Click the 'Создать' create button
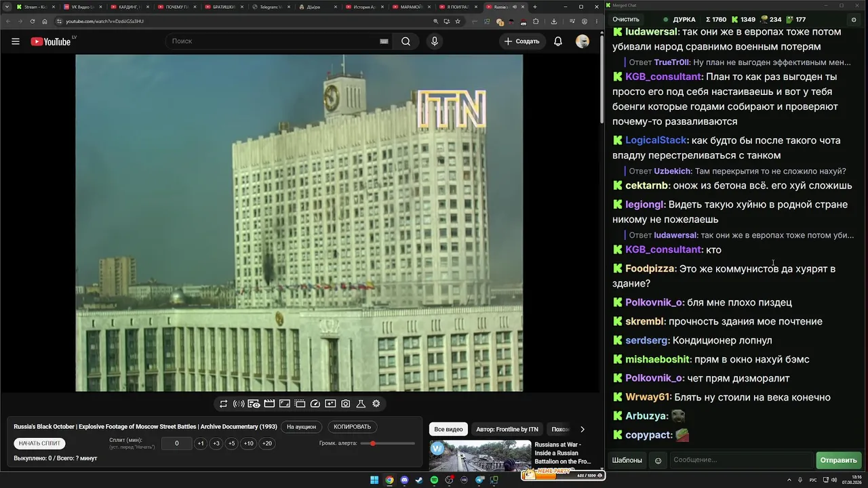 (x=521, y=41)
